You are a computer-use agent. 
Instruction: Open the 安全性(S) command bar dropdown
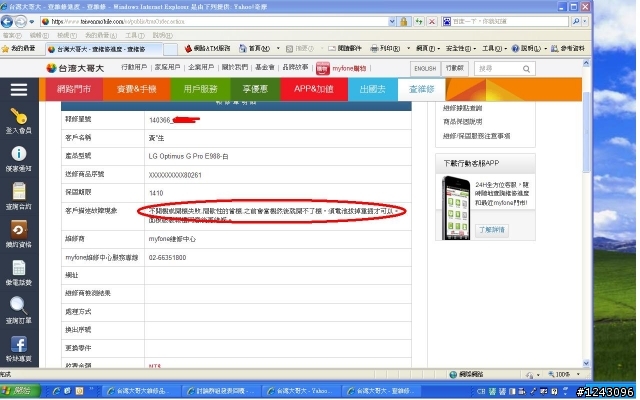460,48
